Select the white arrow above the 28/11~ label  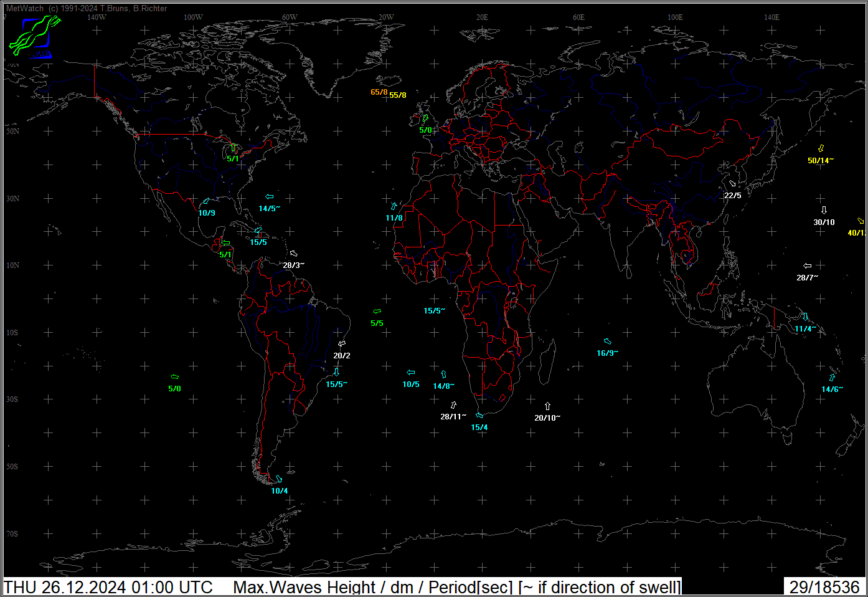pyautogui.click(x=453, y=405)
